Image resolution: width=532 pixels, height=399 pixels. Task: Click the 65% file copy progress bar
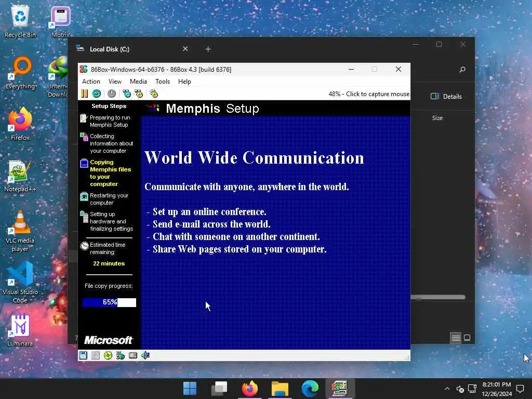(109, 302)
